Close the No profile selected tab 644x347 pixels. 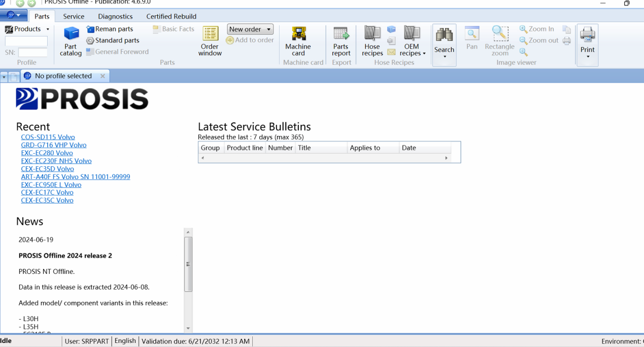click(x=103, y=76)
